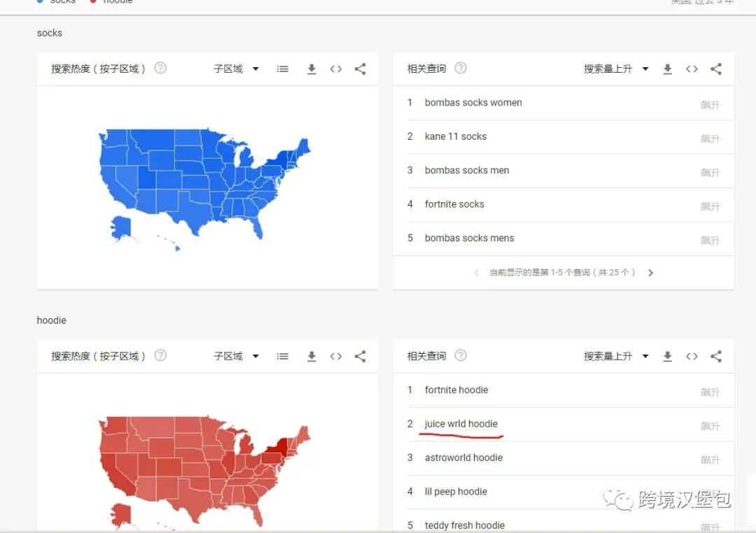Switch socks map to list view
756x533 pixels.
pos(282,69)
